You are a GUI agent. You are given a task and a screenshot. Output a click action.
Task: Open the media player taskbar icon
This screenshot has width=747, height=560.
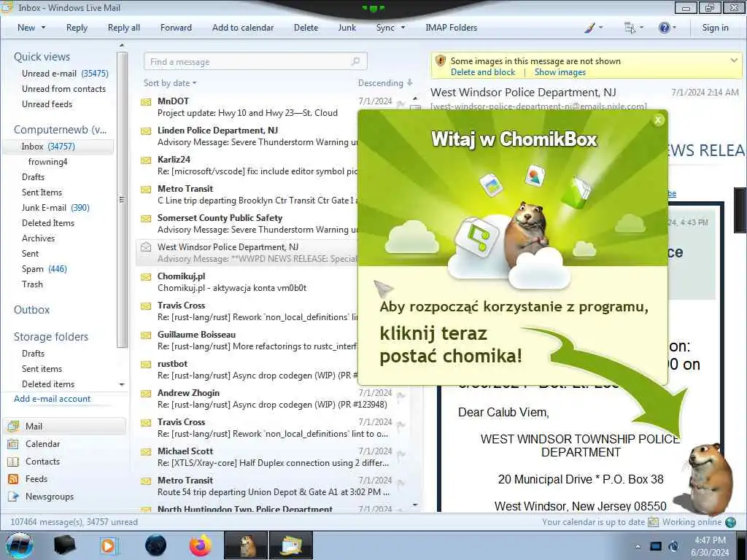[x=109, y=545]
